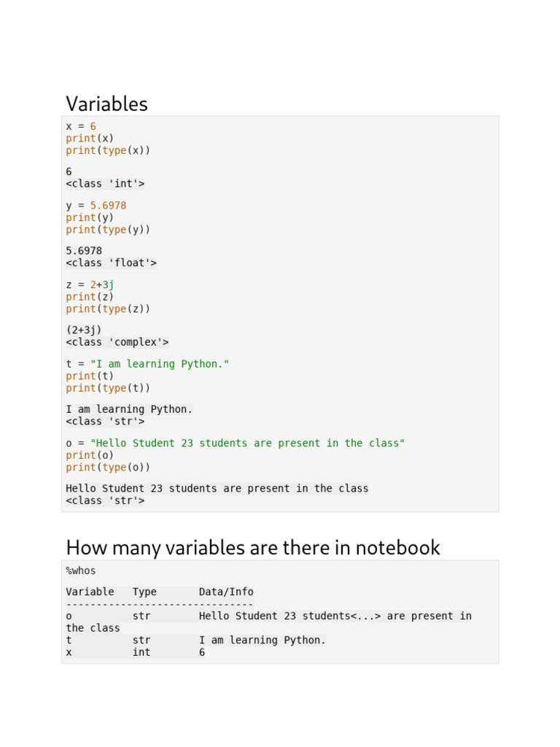Image resolution: width=560 pixels, height=747 pixels.
Task: Click the '(2+3j)' output line
Action: 84,330
